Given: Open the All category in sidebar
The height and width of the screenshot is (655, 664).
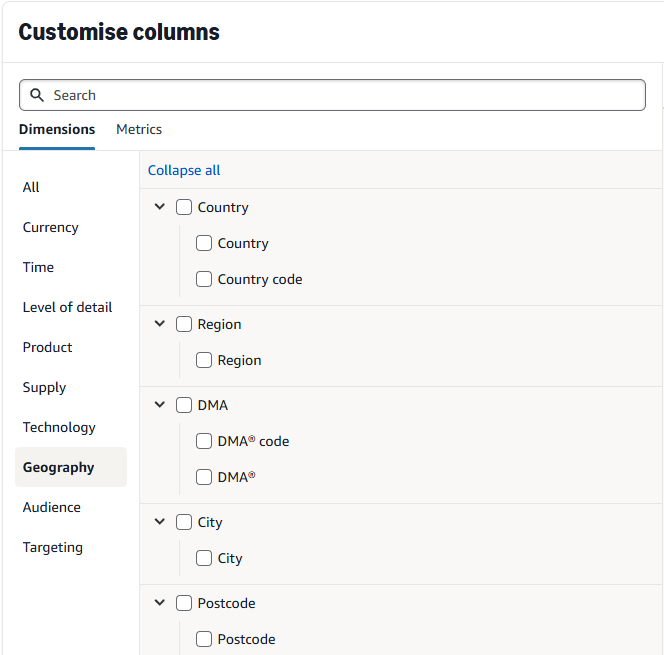Looking at the screenshot, I should tap(31, 187).
